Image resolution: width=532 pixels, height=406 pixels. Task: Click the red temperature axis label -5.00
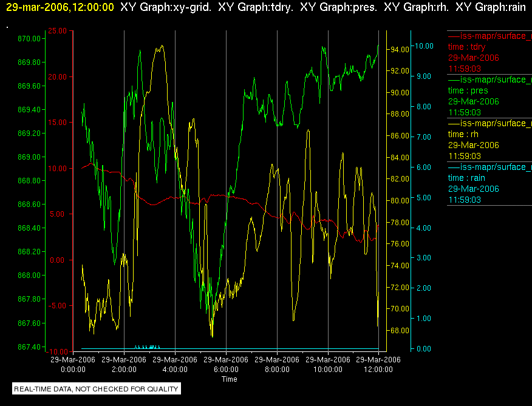(x=56, y=306)
